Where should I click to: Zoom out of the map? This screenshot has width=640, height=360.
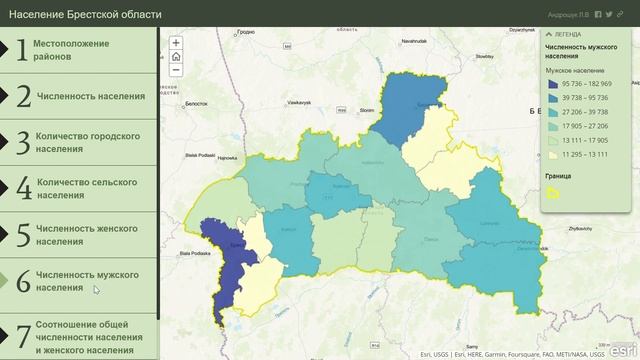point(176,70)
